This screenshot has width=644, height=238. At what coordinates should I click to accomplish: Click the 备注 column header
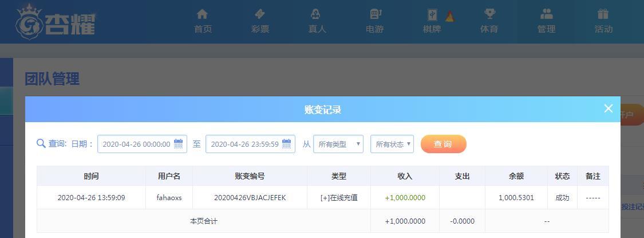pyautogui.click(x=593, y=176)
